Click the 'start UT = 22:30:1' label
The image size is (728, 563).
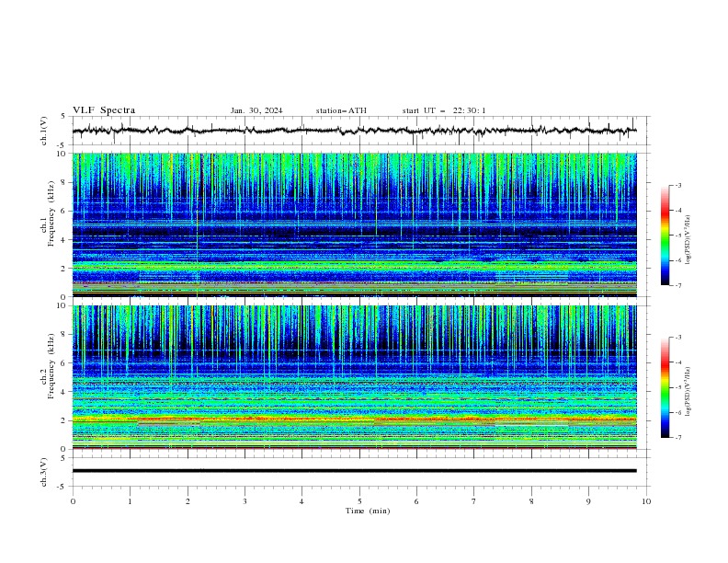click(444, 110)
